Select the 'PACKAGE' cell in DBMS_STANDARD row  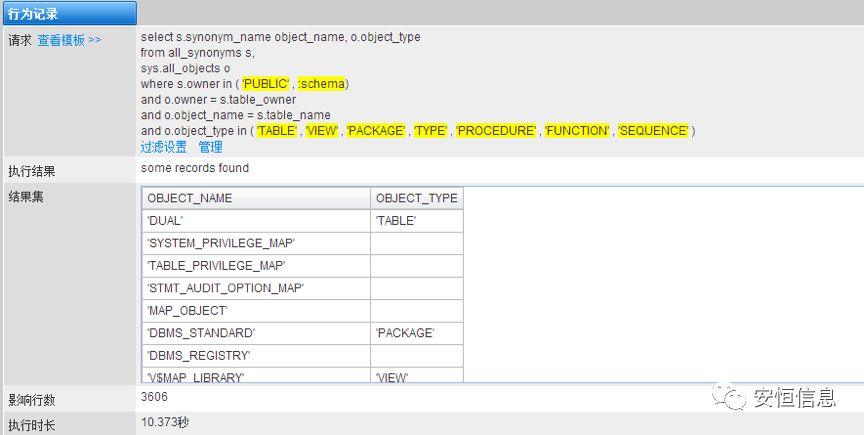click(417, 334)
